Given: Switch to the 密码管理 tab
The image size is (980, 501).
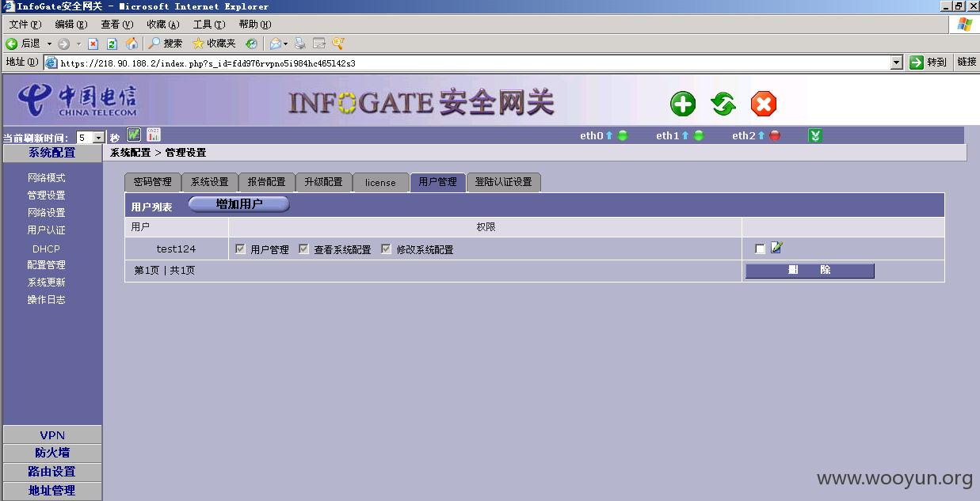Looking at the screenshot, I should 153,182.
